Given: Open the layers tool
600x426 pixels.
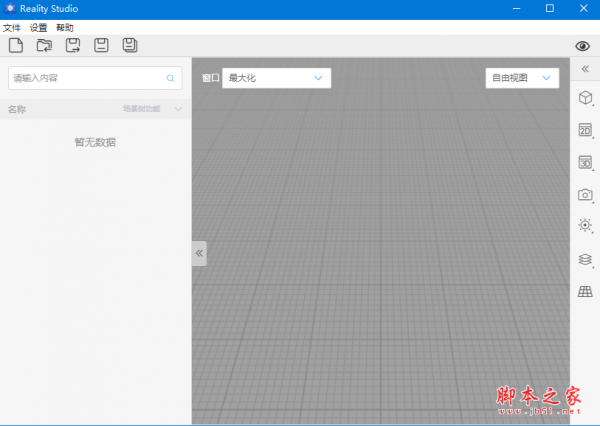Looking at the screenshot, I should click(585, 259).
